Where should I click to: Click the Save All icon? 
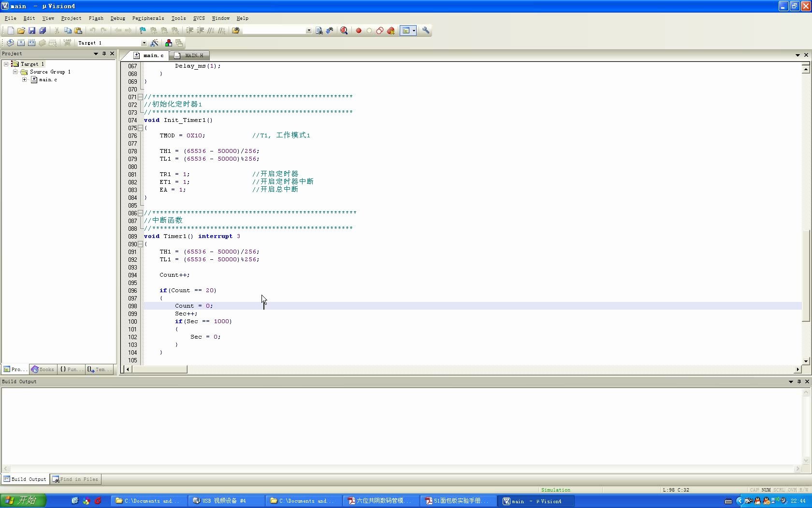[43, 30]
